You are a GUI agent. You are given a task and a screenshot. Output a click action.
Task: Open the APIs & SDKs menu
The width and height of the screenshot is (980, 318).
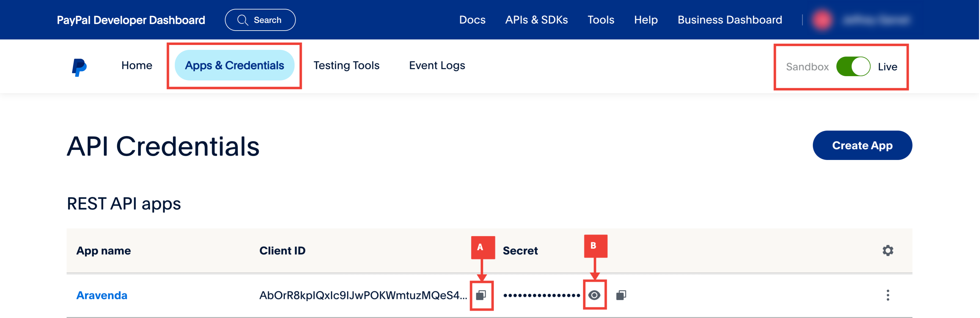click(x=536, y=20)
